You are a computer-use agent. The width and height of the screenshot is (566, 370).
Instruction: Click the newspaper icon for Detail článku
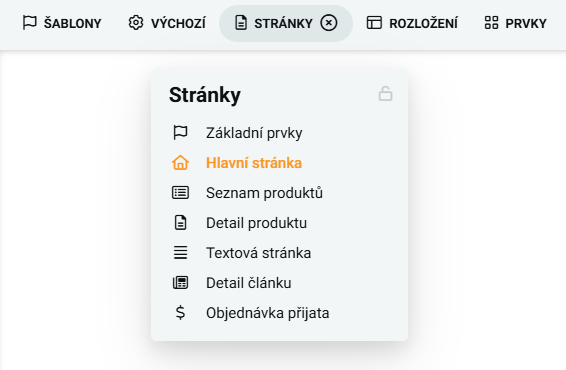tap(180, 283)
